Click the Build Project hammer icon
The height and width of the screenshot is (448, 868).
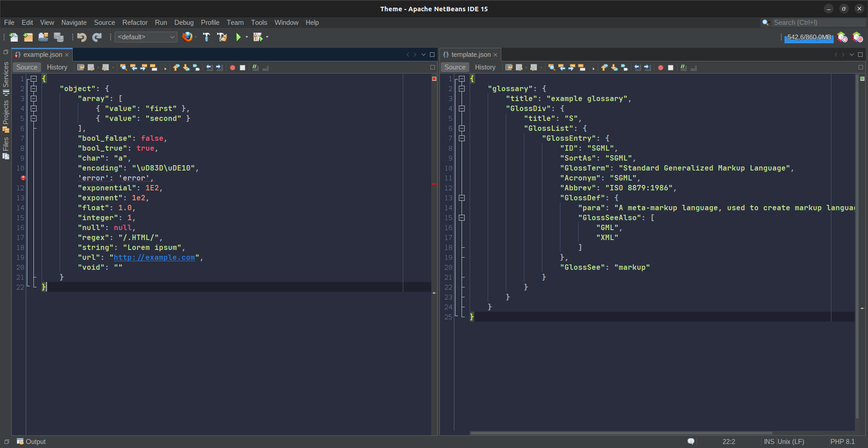coord(206,37)
